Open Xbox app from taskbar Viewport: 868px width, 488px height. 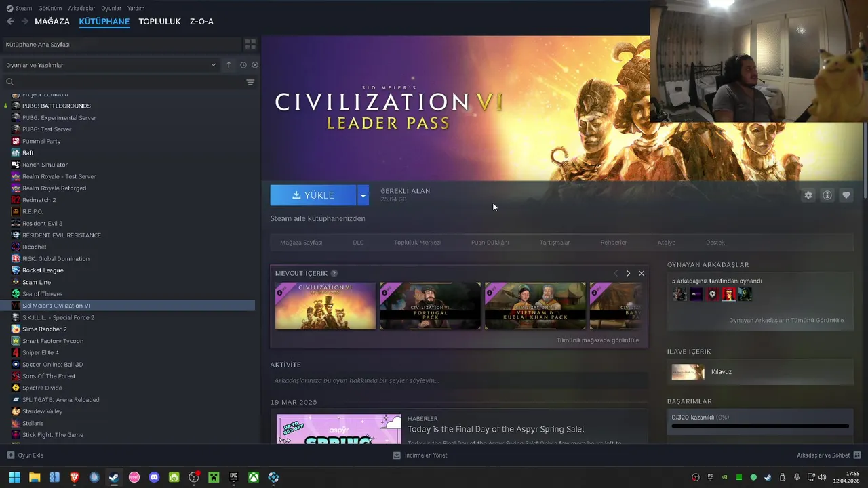[254, 477]
